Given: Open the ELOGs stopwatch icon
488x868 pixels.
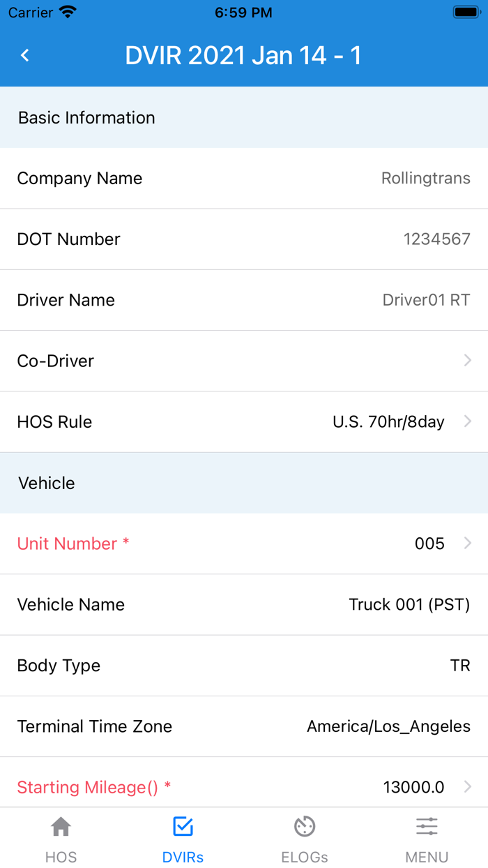Looking at the screenshot, I should pos(305,826).
